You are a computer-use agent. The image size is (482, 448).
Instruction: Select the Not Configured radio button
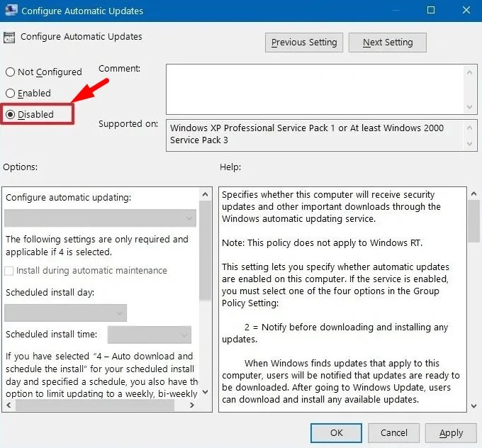click(x=10, y=72)
